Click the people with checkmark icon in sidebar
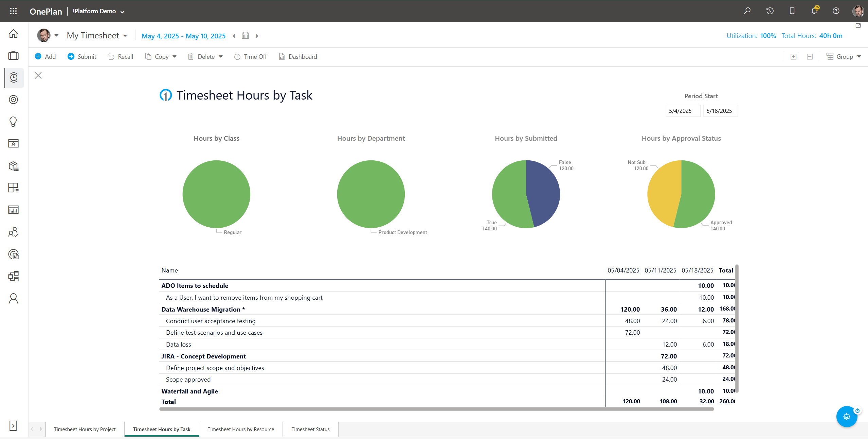This screenshot has height=439, width=868. (13, 232)
